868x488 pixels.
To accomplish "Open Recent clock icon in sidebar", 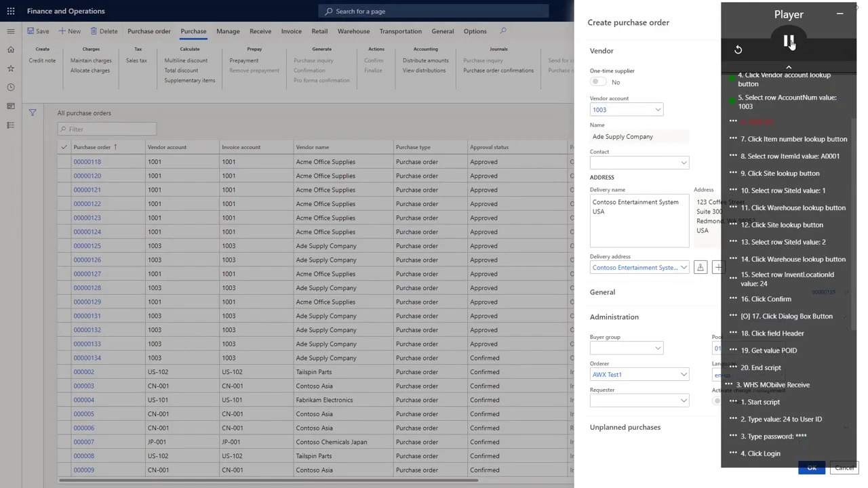I will [11, 87].
